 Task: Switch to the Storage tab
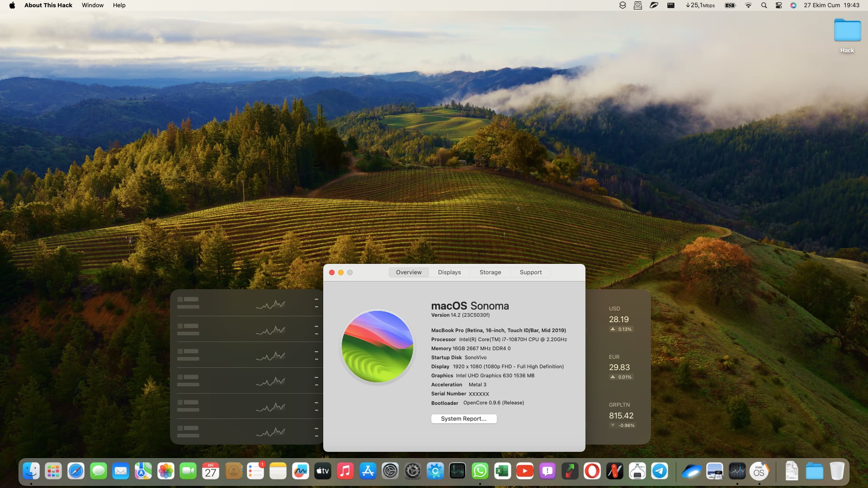pyautogui.click(x=490, y=272)
